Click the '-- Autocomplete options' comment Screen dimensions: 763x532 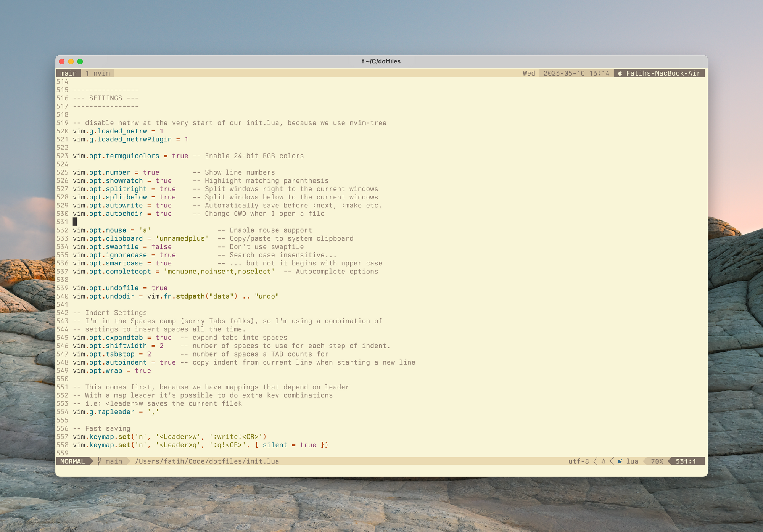(331, 272)
